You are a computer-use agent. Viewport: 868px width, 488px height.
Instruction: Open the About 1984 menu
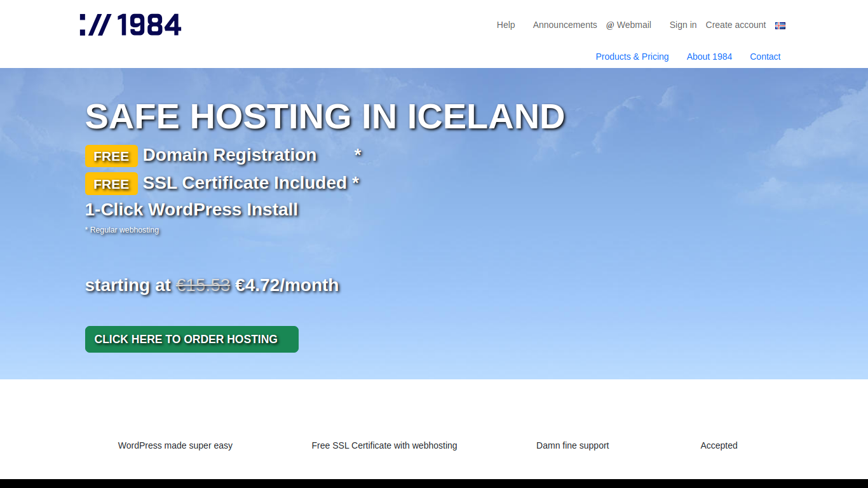(x=709, y=57)
